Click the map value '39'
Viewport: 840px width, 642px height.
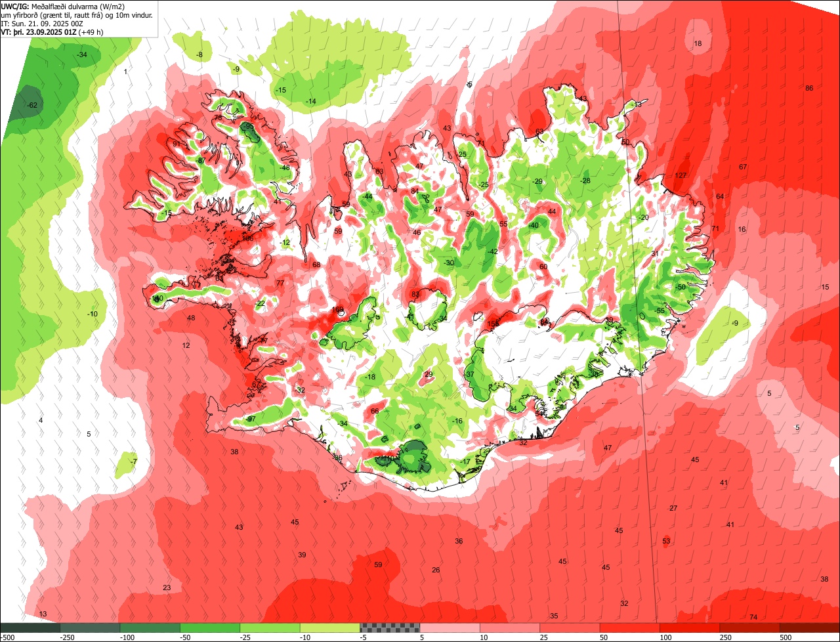coord(302,555)
